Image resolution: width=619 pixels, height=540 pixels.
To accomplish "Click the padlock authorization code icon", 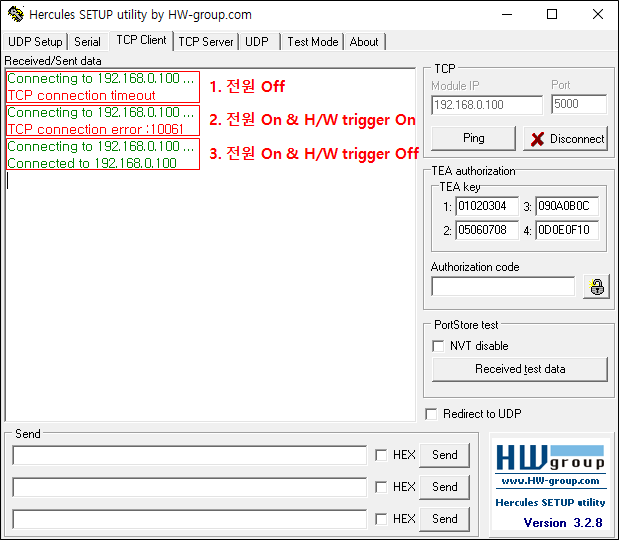I will pos(596,287).
